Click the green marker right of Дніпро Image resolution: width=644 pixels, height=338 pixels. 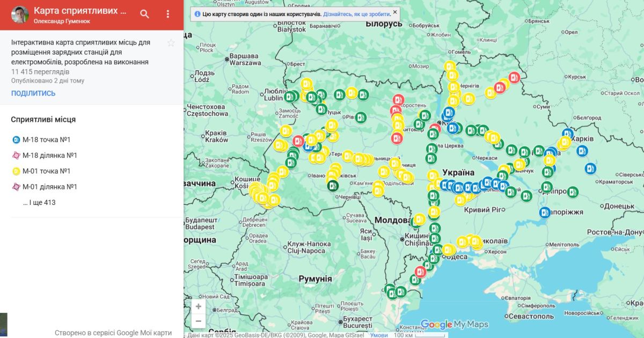[573, 192]
